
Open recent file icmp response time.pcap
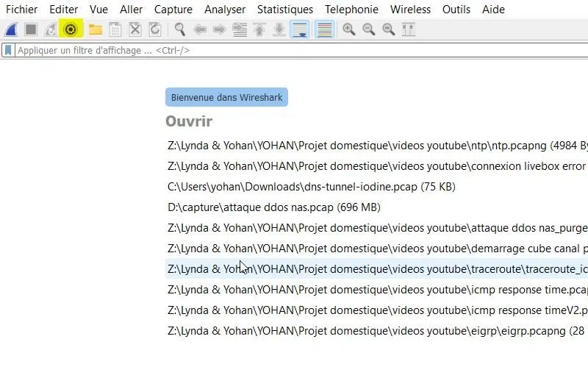coord(376,290)
